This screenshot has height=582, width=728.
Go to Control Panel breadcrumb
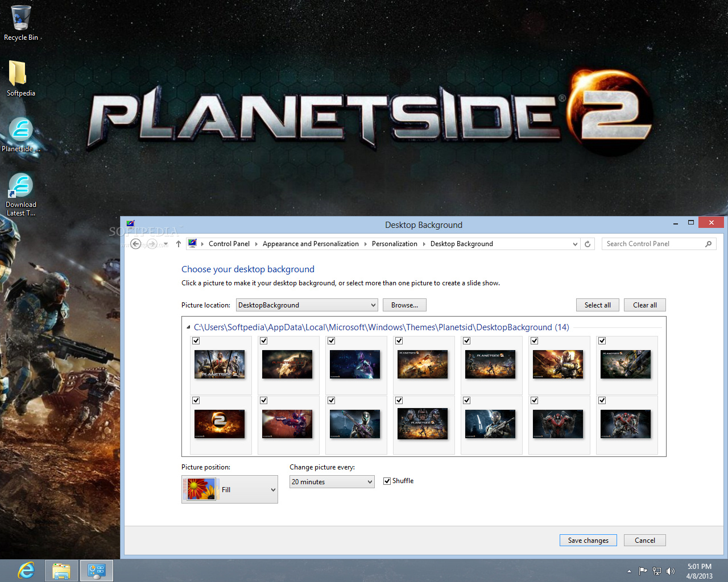229,244
